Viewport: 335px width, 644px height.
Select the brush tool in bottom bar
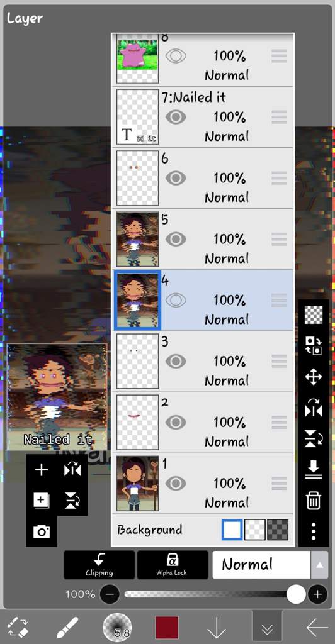(67, 627)
